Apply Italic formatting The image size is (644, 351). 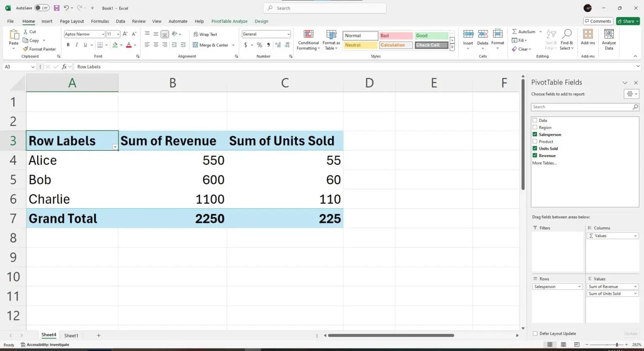(77, 45)
